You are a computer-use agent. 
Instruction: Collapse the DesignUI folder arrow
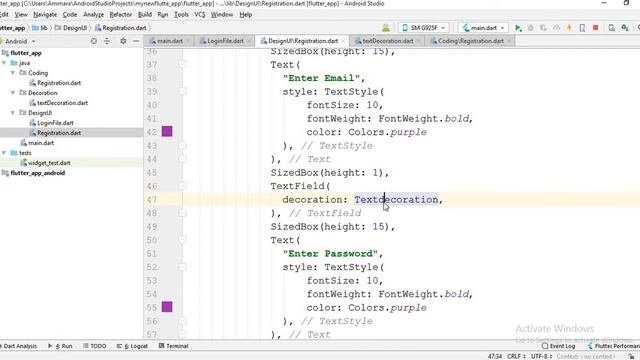(13, 113)
